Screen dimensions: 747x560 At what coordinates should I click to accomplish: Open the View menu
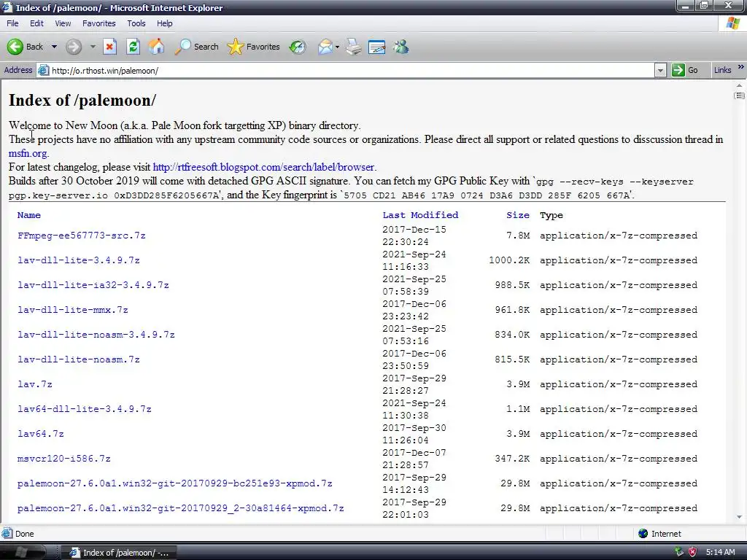pyautogui.click(x=63, y=23)
